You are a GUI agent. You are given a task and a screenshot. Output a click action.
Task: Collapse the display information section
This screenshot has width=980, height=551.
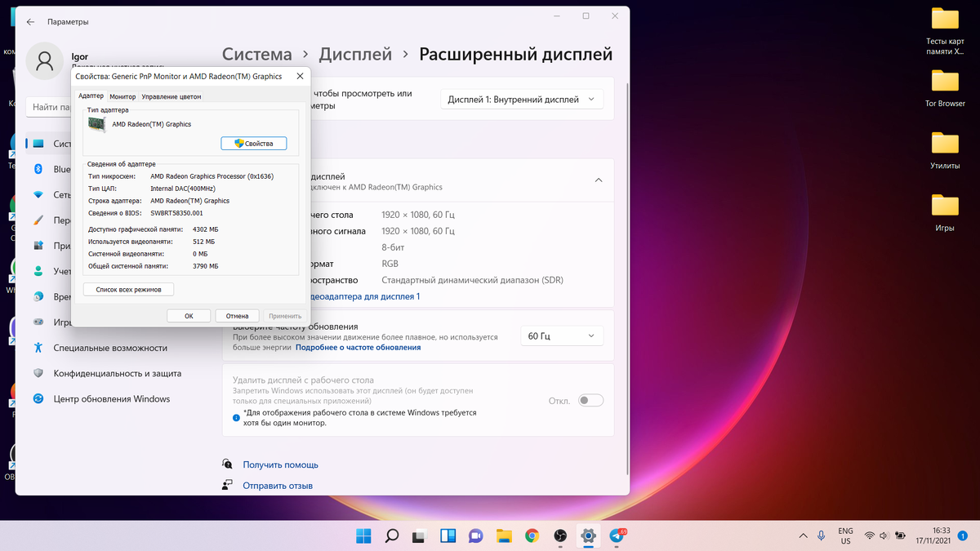coord(599,180)
